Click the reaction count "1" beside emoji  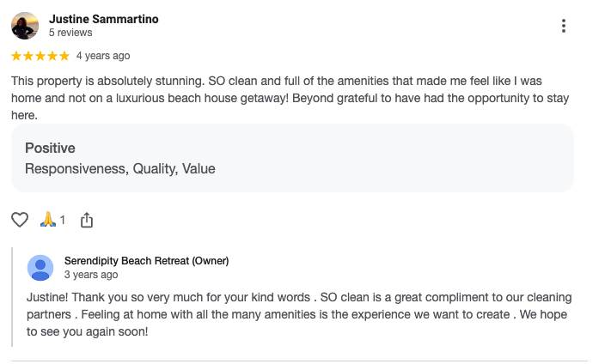[63, 221]
